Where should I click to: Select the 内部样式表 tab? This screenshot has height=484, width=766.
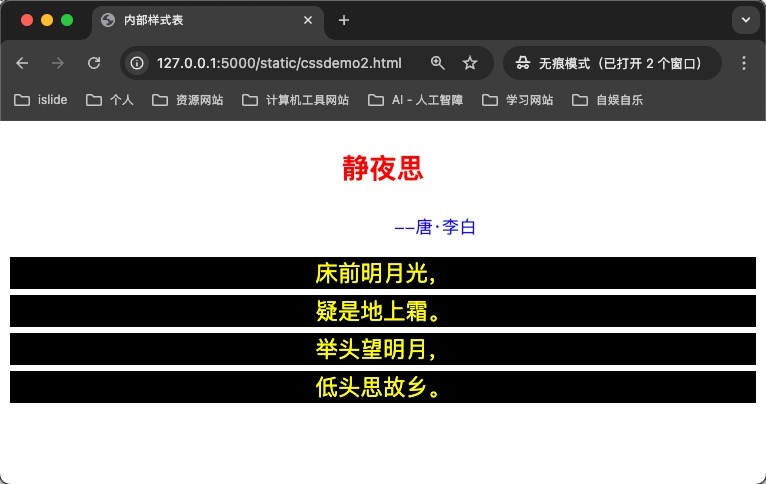coord(208,20)
